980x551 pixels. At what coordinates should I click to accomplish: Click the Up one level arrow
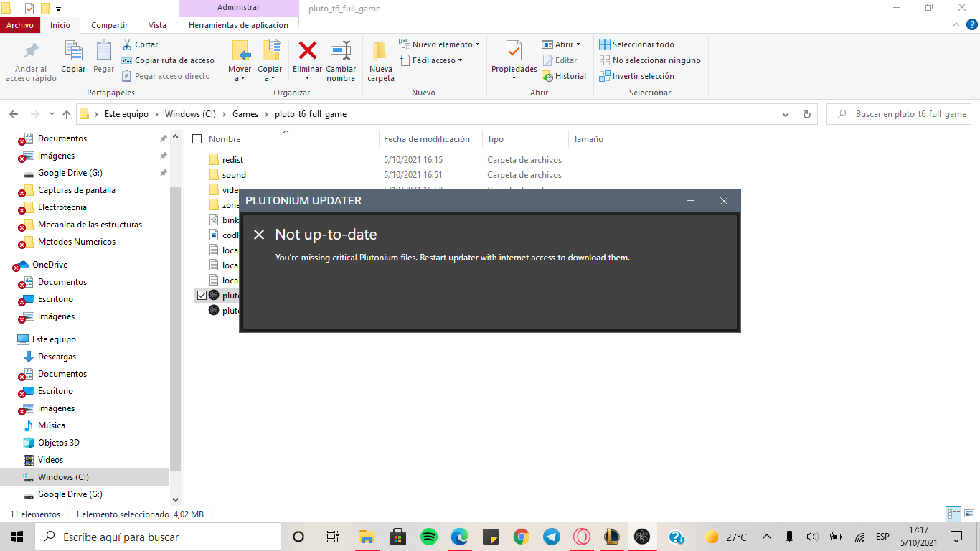tap(67, 114)
